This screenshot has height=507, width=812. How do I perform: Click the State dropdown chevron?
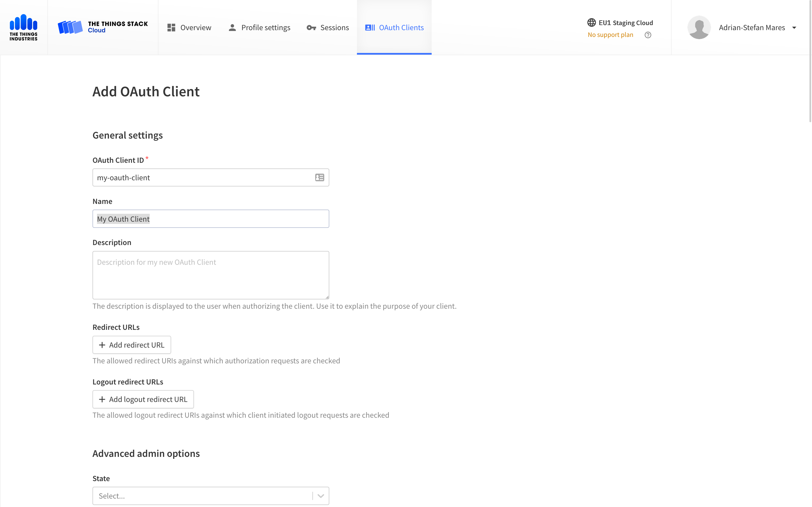click(x=321, y=496)
